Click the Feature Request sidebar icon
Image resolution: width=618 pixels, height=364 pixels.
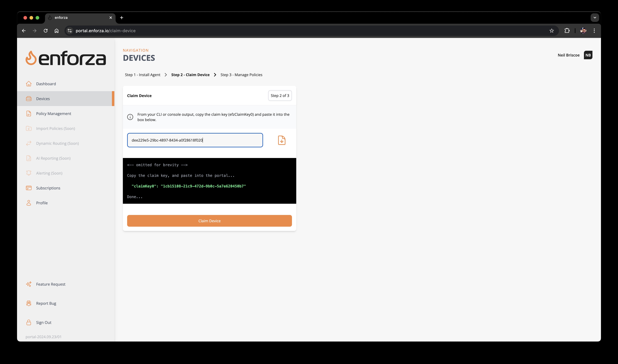point(29,284)
